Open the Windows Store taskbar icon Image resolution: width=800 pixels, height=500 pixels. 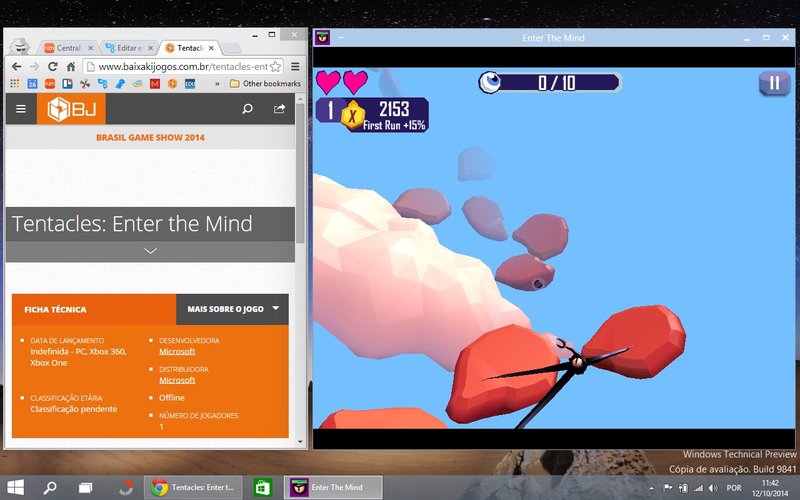[263, 488]
